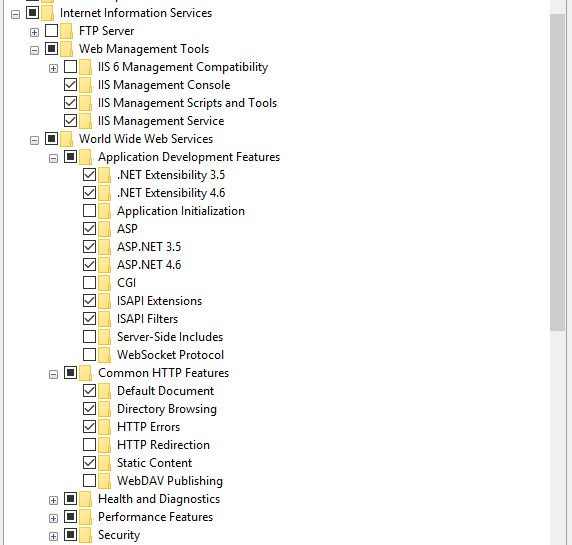This screenshot has width=572, height=545.
Task: Click the Web Management Tools folder icon
Action: pos(66,49)
